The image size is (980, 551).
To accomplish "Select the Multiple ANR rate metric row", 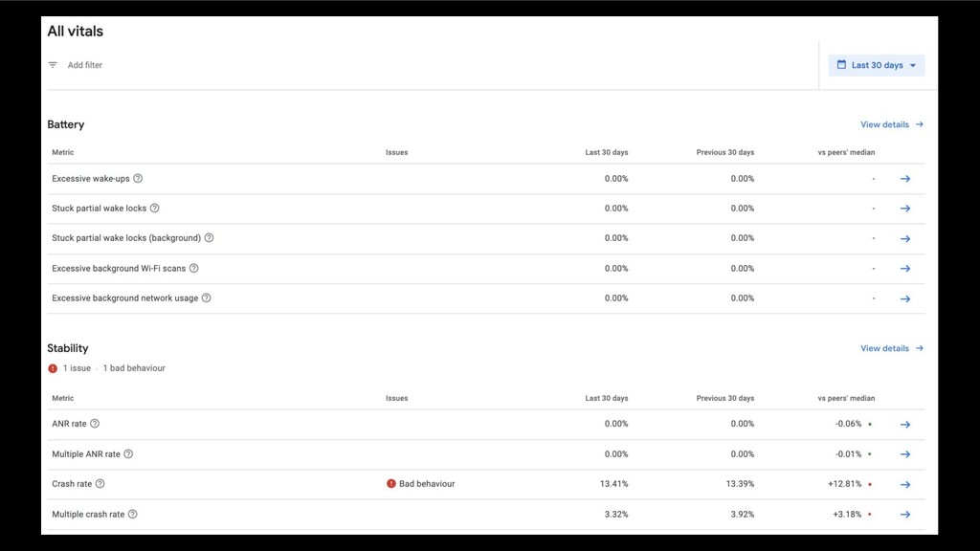I will pyautogui.click(x=486, y=454).
